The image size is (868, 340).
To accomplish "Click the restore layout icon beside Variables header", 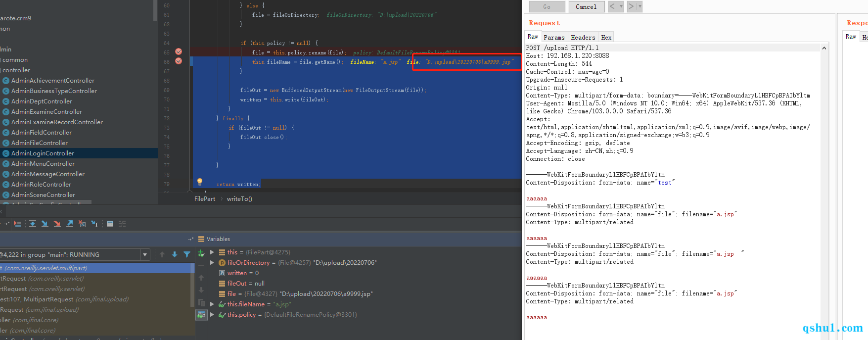I will pos(191,239).
